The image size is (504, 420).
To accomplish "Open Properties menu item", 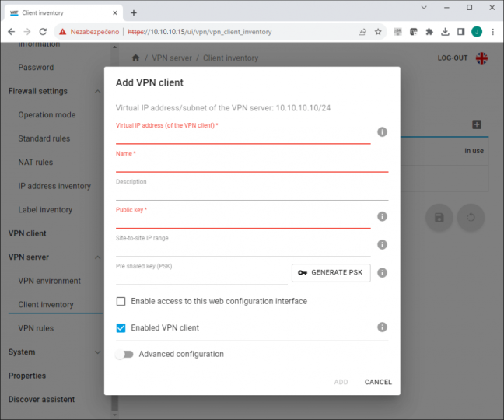I will click(x=27, y=376).
